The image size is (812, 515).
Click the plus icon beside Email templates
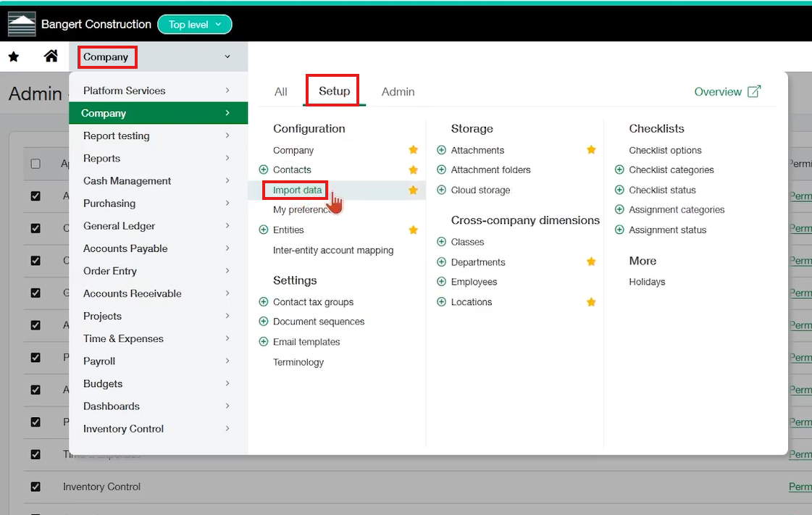click(x=264, y=342)
